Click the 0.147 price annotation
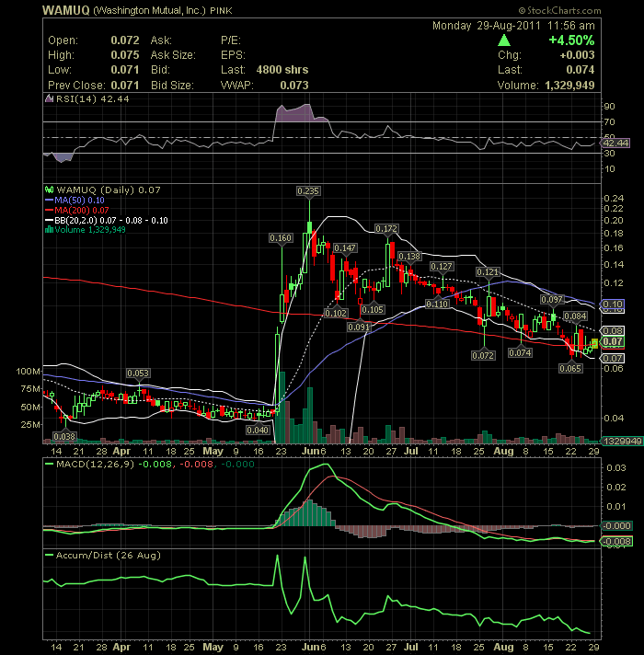 pos(345,247)
